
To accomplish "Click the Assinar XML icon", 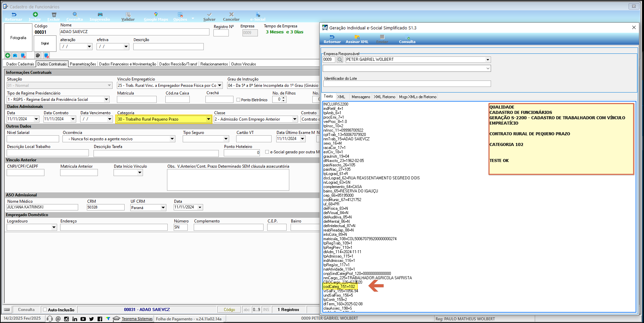I will tap(357, 37).
